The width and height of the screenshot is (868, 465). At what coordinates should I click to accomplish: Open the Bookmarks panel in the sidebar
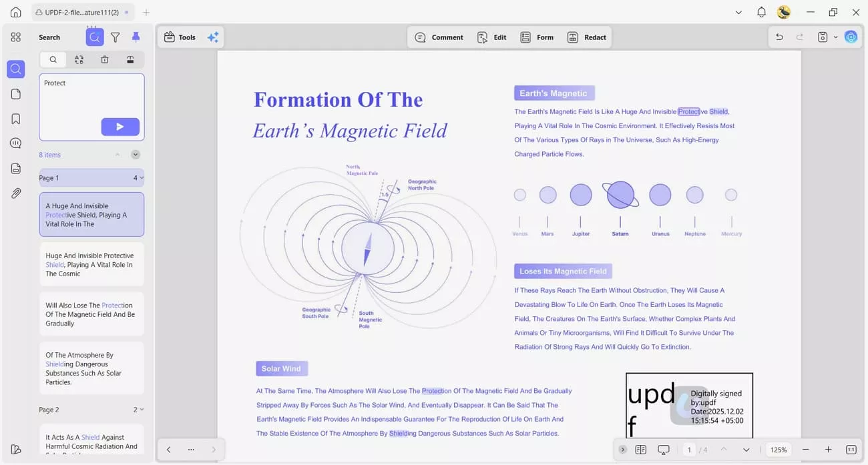(15, 118)
